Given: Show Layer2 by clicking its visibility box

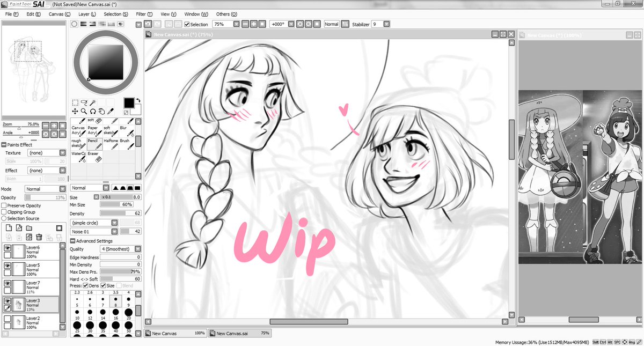Looking at the screenshot, I should 8,319.
